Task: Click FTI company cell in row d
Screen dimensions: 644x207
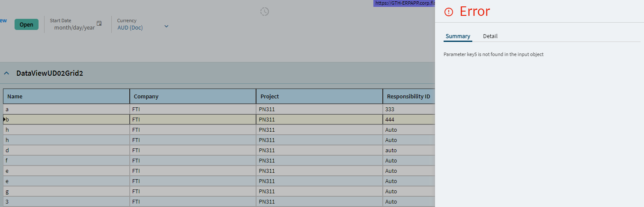Action: click(x=193, y=150)
